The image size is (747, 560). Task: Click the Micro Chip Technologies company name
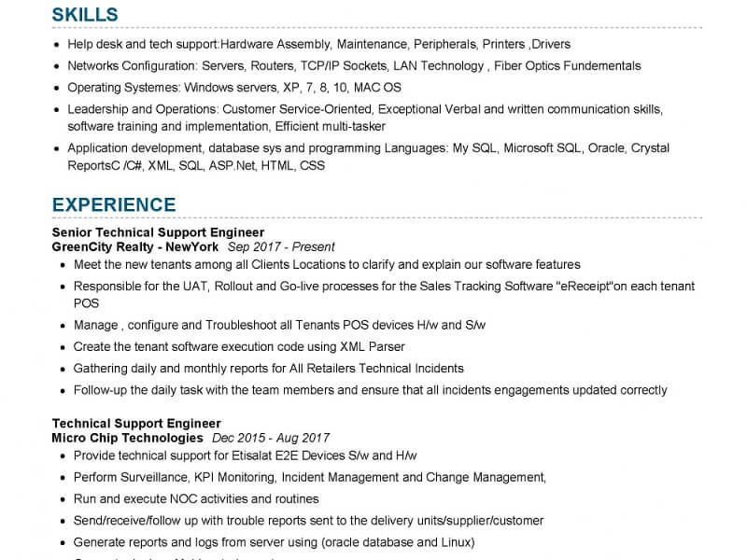pos(127,438)
